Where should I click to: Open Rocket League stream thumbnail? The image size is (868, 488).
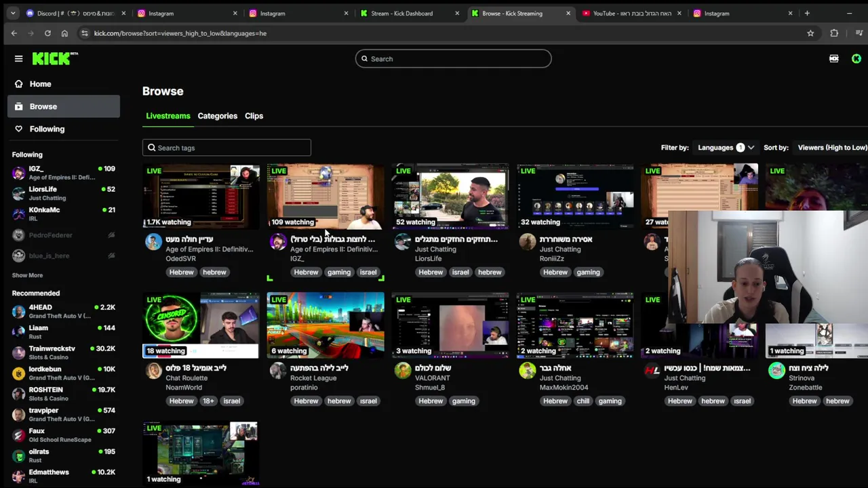point(325,325)
